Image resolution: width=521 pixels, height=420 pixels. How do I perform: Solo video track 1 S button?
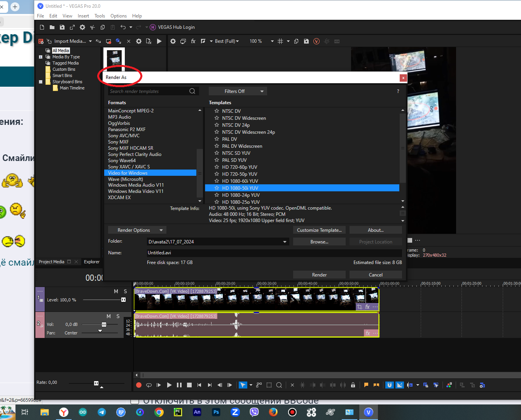(x=125, y=291)
